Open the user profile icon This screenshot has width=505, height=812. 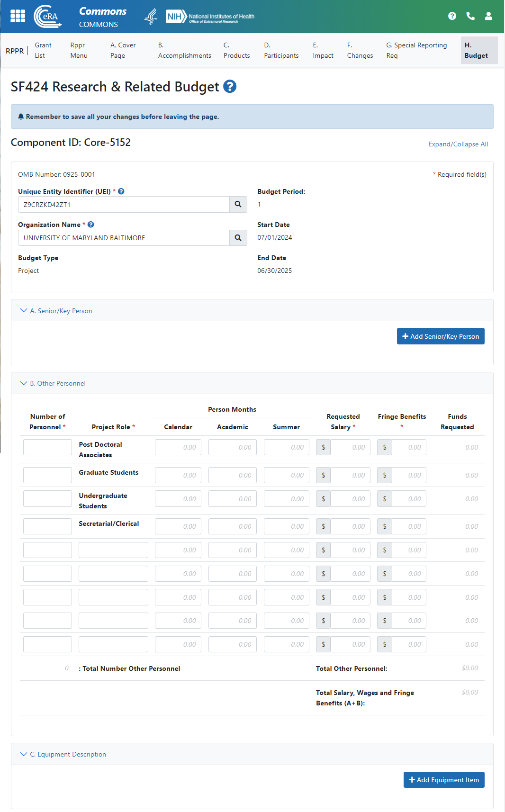point(488,16)
